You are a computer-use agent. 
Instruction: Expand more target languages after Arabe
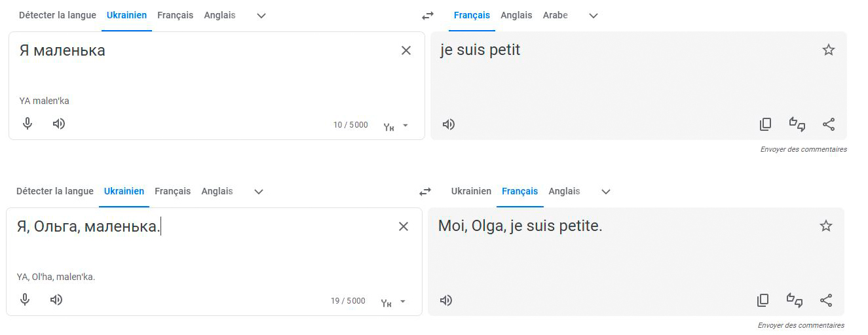(x=594, y=16)
